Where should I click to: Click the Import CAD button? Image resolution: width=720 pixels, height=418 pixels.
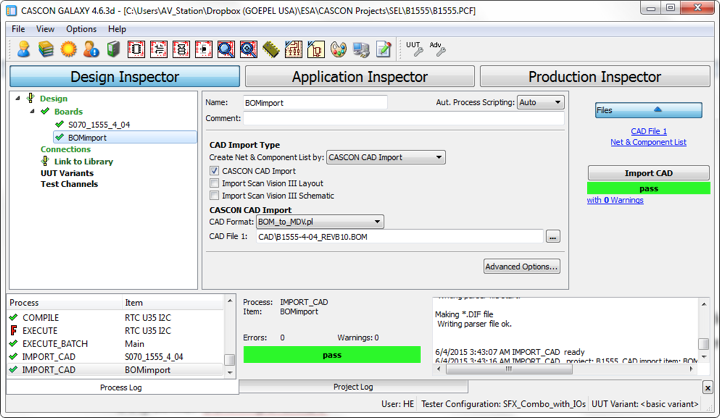click(x=648, y=173)
